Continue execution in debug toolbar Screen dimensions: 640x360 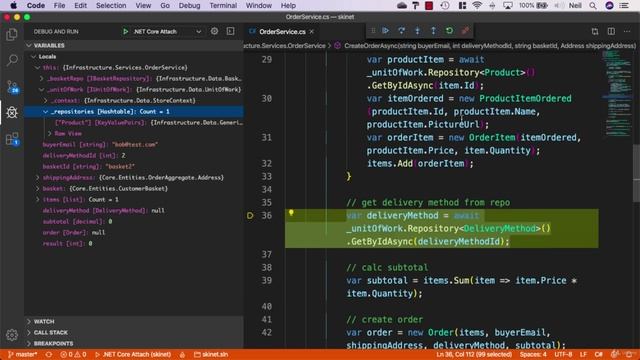(x=385, y=31)
